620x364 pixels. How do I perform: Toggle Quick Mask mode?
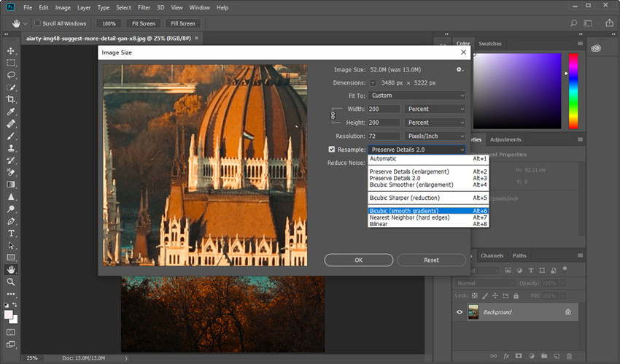[11, 332]
